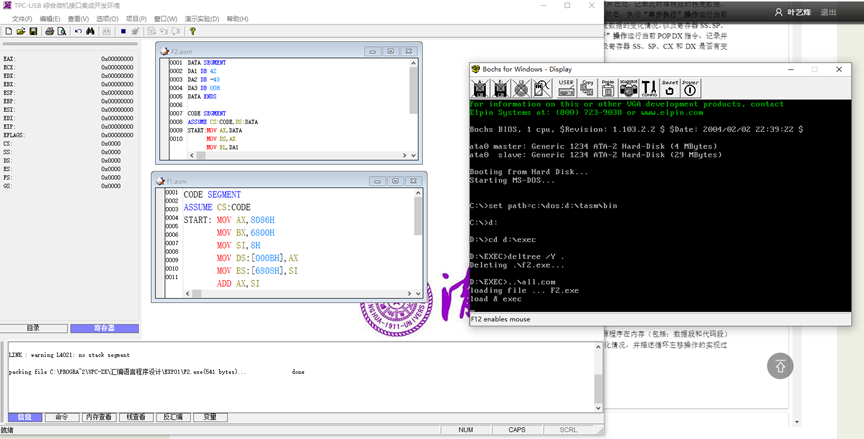Click the NUM status bar indicator
Screen dimensions: 864x439
click(x=466, y=430)
